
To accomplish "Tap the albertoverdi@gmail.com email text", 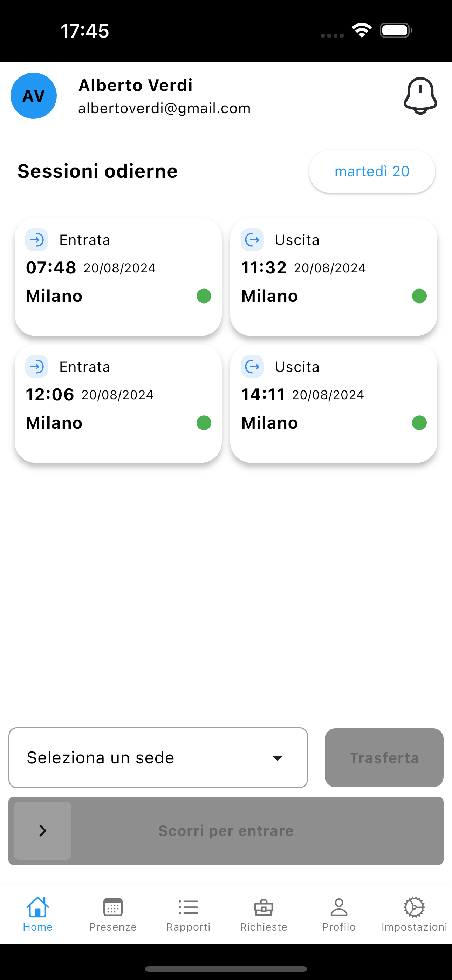I will (x=164, y=108).
